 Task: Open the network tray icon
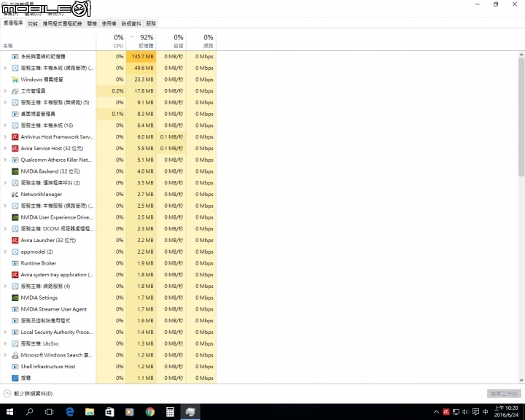pos(456,412)
